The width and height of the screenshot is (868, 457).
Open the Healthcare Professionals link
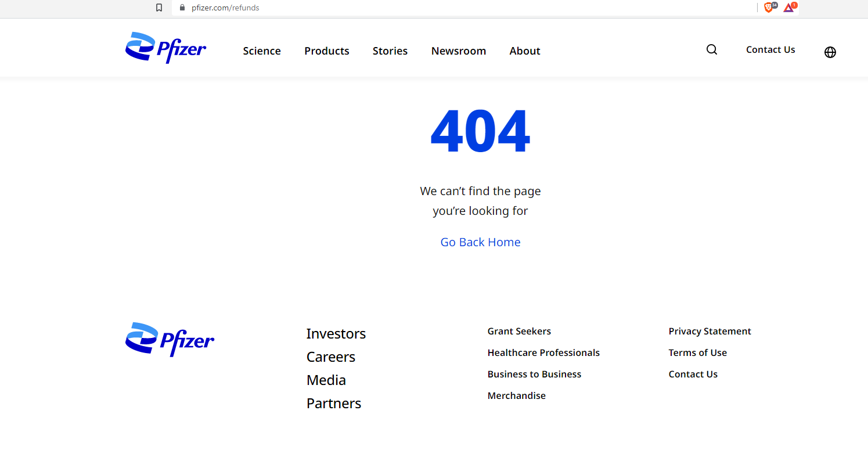coord(543,353)
